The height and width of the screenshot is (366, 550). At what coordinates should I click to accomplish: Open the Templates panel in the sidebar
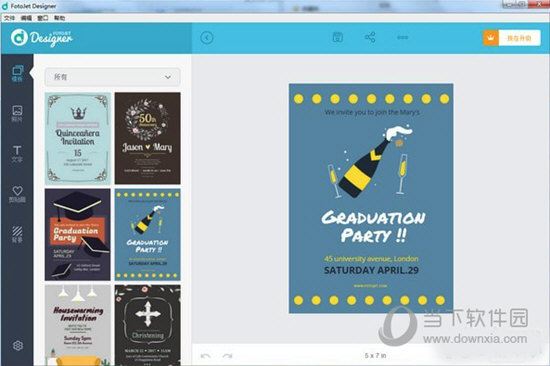17,73
